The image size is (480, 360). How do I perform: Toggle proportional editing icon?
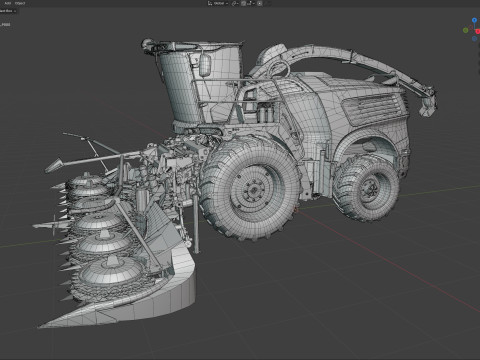pyautogui.click(x=259, y=3)
